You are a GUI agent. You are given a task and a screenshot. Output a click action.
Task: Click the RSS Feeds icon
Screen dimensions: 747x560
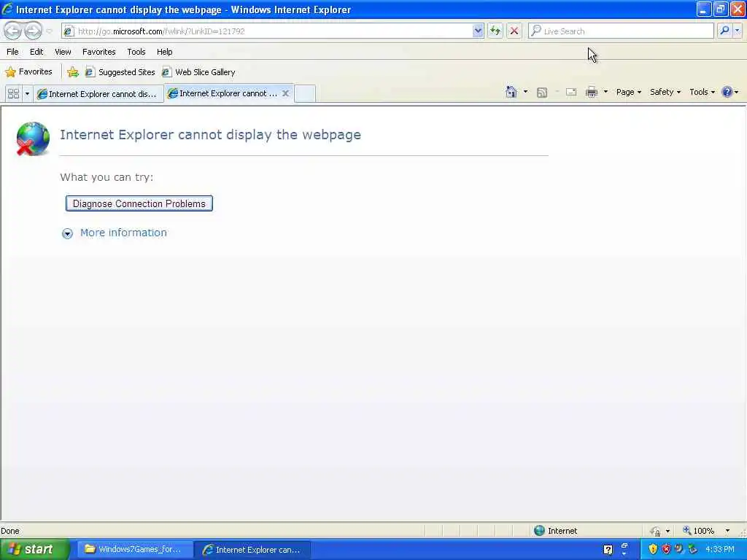(542, 93)
